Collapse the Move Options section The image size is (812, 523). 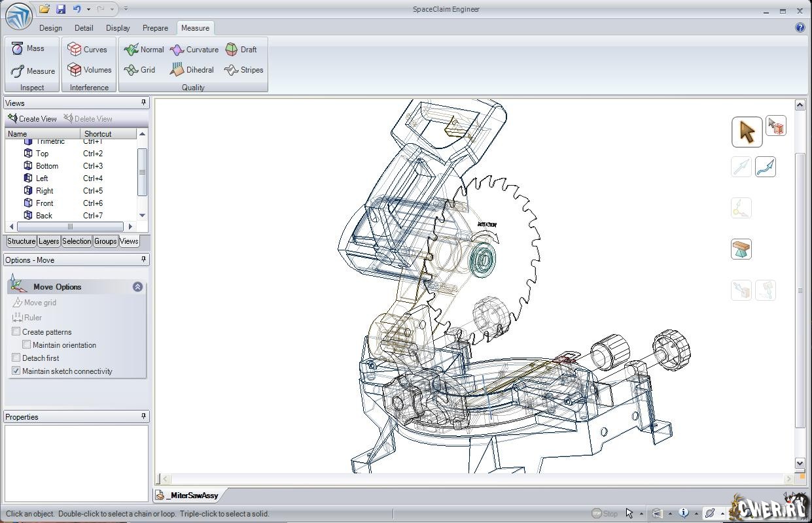tap(137, 287)
